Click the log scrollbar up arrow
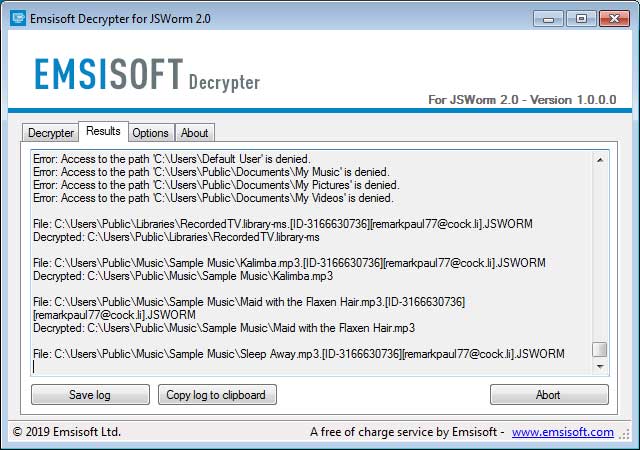Image resolution: width=640 pixels, height=450 pixels. coord(600,160)
